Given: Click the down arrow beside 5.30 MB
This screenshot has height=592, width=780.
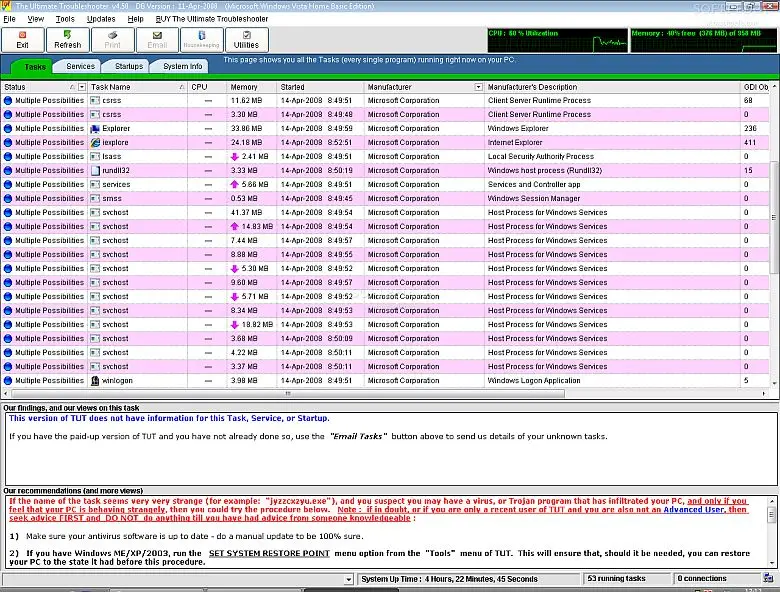Looking at the screenshot, I should tap(234, 268).
